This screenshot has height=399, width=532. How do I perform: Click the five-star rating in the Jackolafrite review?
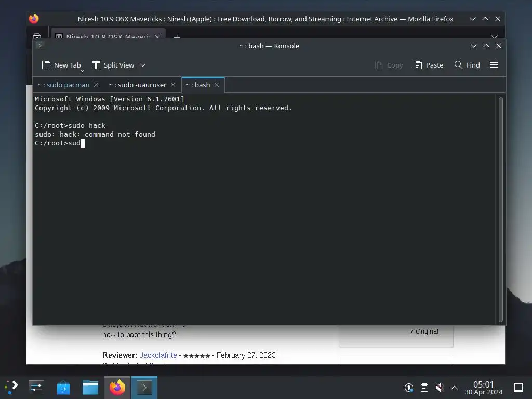[197, 356]
